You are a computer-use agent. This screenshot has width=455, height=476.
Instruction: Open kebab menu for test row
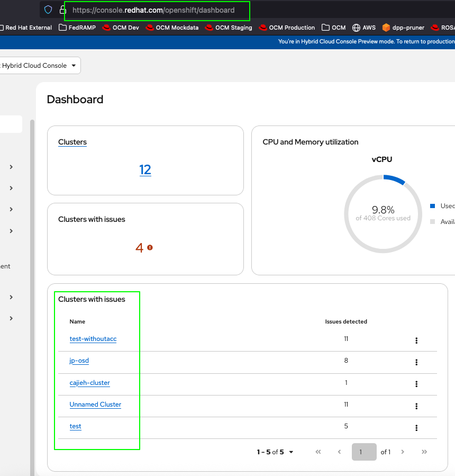point(416,428)
